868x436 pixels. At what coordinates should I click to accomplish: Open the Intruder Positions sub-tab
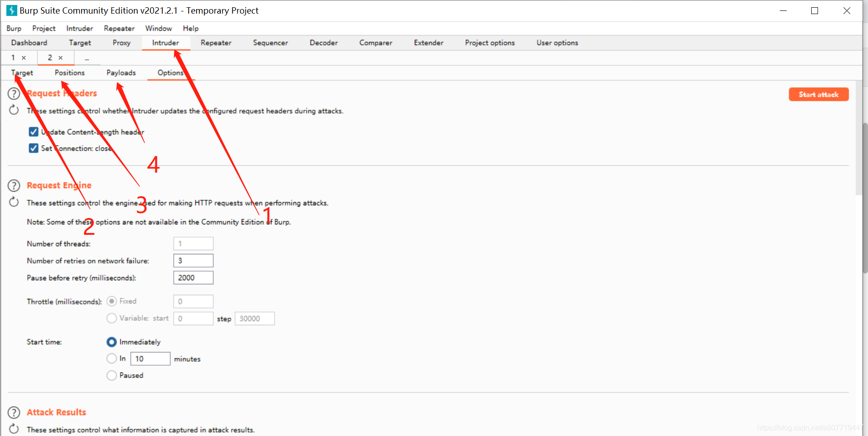click(x=70, y=73)
